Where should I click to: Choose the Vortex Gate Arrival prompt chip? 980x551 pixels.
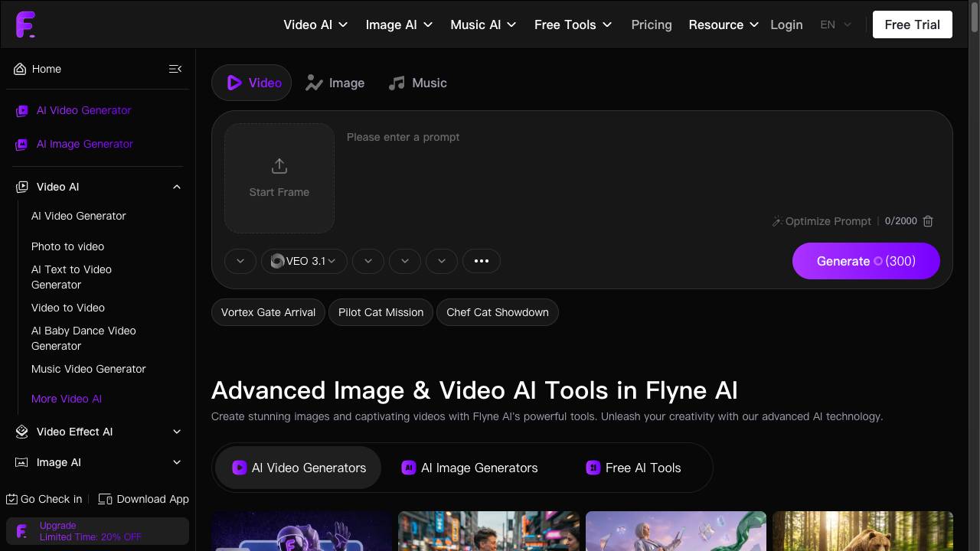[x=268, y=312]
